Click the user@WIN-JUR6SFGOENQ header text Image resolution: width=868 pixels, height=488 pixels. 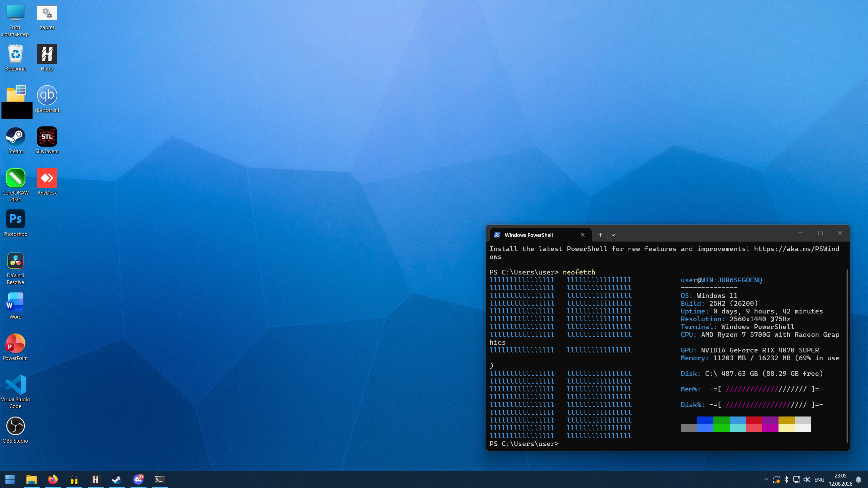pyautogui.click(x=721, y=280)
